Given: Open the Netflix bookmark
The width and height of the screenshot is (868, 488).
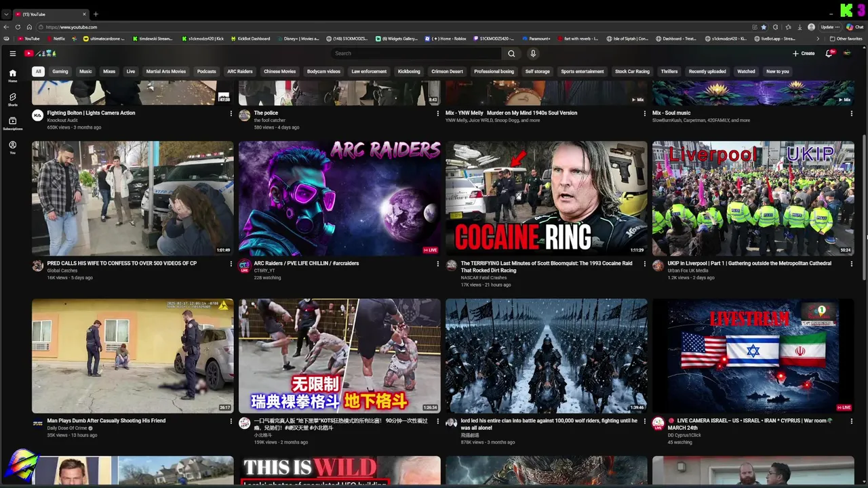Looking at the screenshot, I should point(56,39).
